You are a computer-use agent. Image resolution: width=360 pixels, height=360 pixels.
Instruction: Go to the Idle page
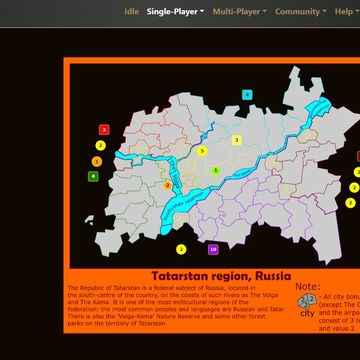click(x=131, y=12)
